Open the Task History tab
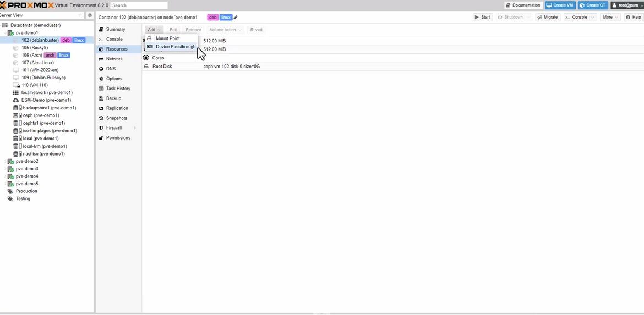The height and width of the screenshot is (315, 644). pyautogui.click(x=118, y=88)
